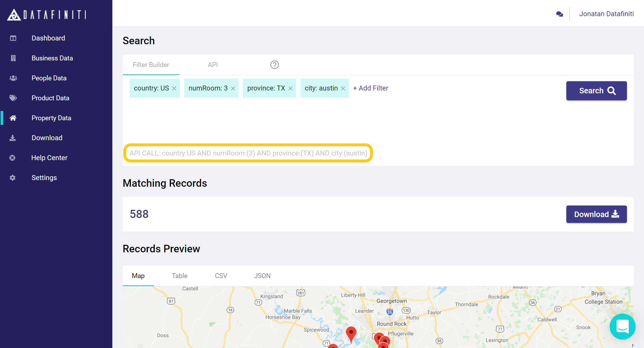Open Settings gear icon in sidebar
This screenshot has height=348, width=644.
[12, 178]
